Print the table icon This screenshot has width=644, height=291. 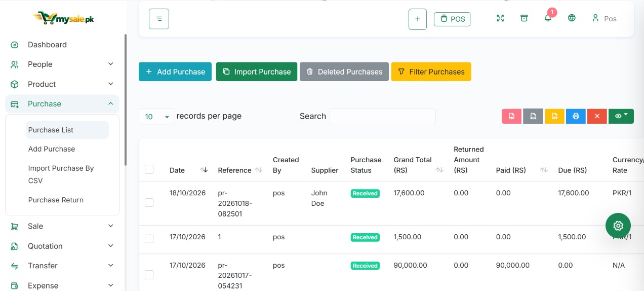coord(576,116)
